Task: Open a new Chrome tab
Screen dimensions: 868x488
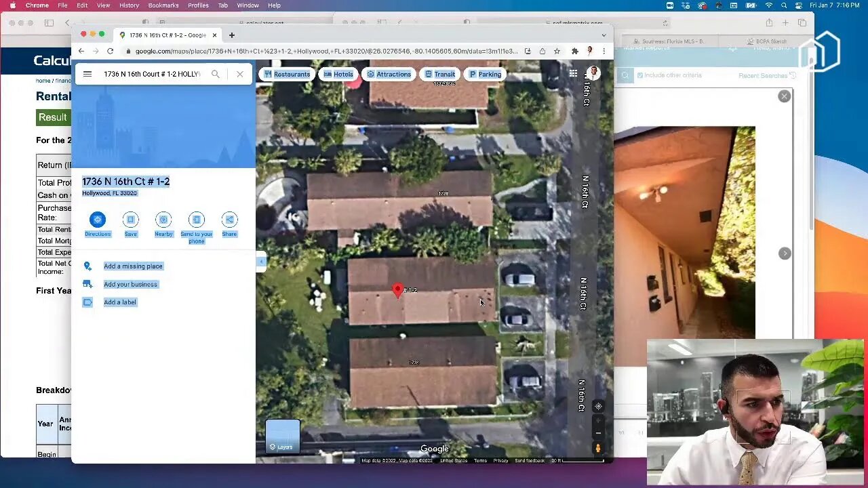Action: tap(232, 35)
